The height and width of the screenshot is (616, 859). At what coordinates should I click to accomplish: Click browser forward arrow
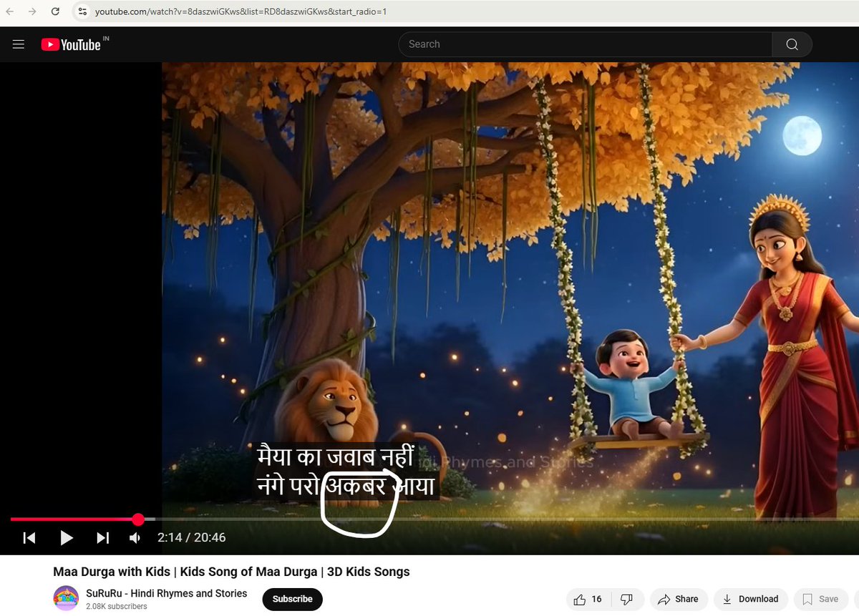pyautogui.click(x=32, y=11)
